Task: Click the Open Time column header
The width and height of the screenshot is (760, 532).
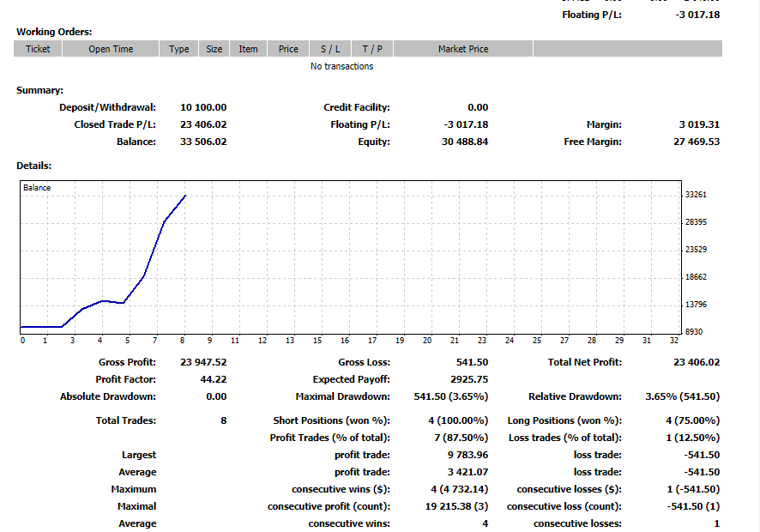Action: point(111,49)
